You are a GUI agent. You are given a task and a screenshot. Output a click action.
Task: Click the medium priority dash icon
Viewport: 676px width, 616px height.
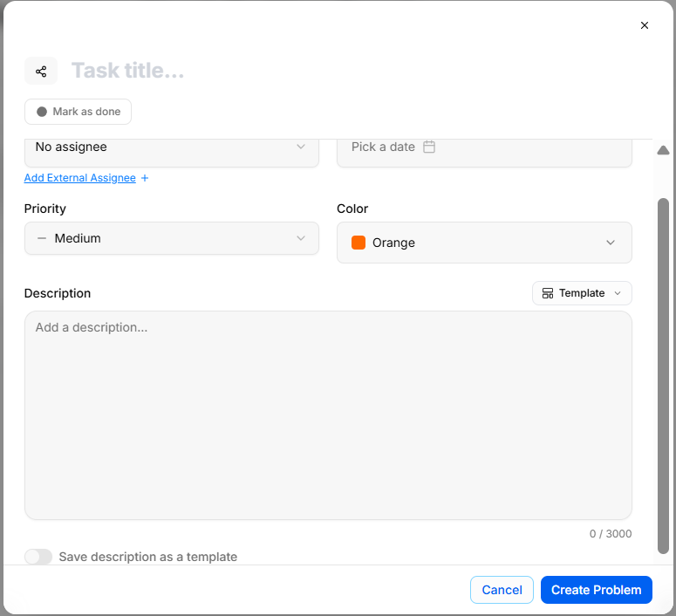42,238
